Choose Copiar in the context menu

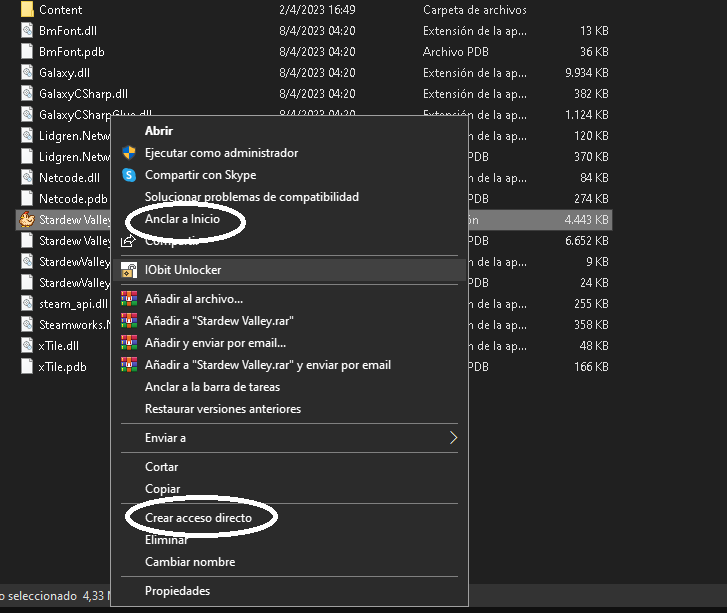[x=162, y=489]
